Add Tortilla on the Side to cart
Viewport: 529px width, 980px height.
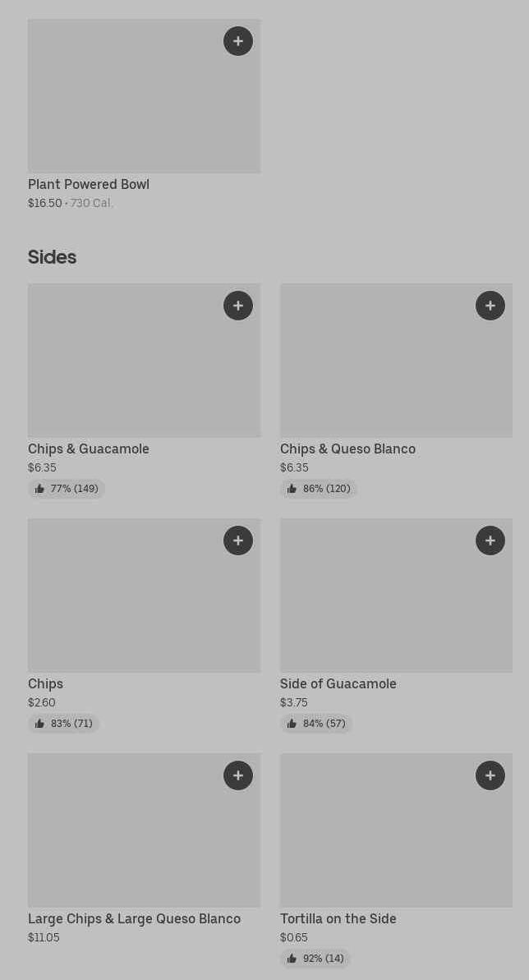tap(490, 775)
